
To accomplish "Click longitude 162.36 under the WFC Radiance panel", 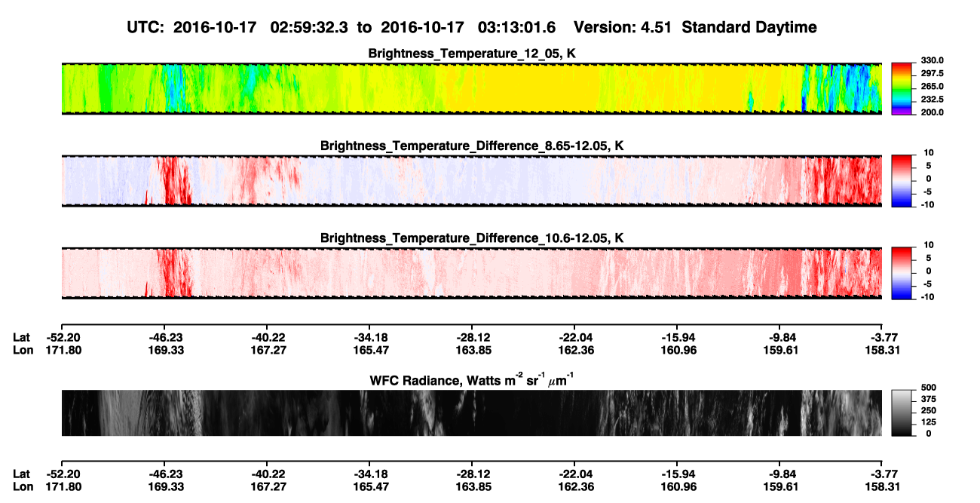I will [x=574, y=486].
